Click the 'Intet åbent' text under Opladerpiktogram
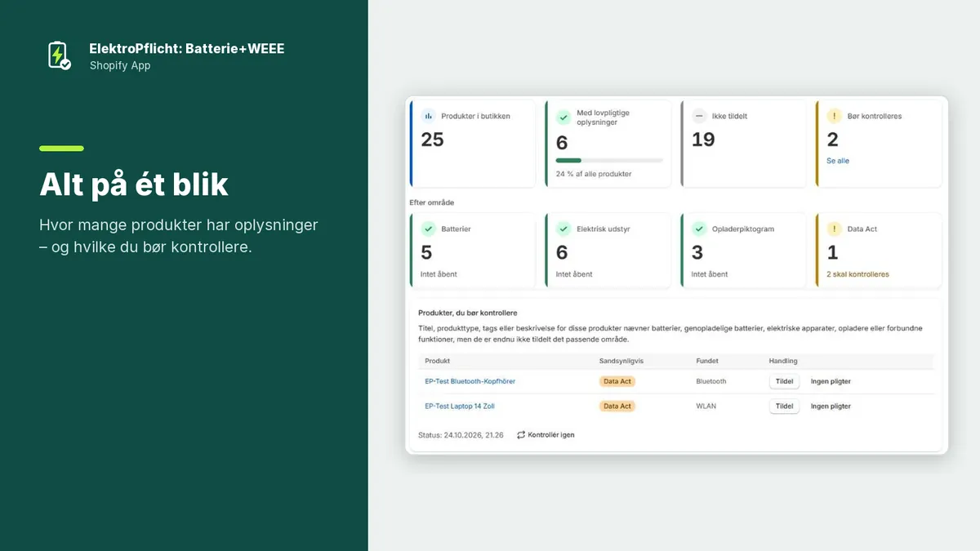Screen dimensions: 980x551 (x=710, y=274)
